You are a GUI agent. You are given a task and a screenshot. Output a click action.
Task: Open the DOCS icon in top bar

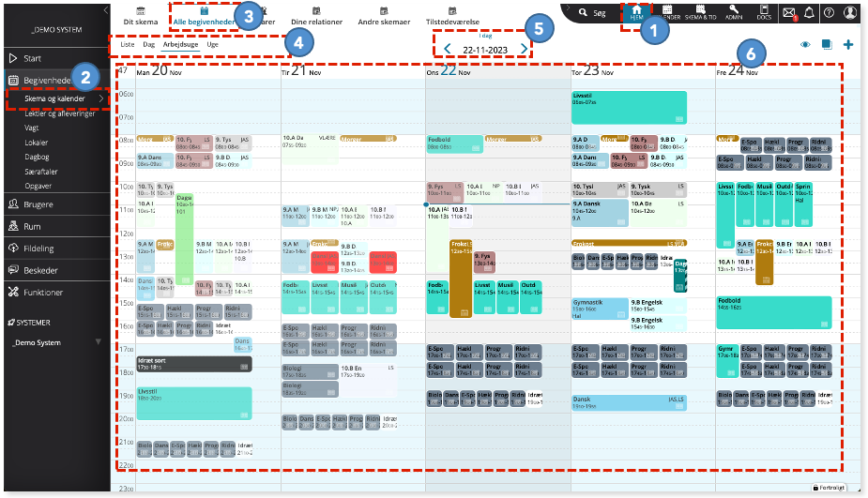(766, 12)
